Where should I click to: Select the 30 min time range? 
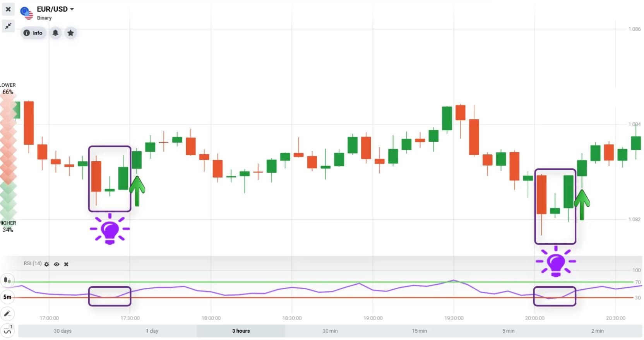[x=330, y=331]
